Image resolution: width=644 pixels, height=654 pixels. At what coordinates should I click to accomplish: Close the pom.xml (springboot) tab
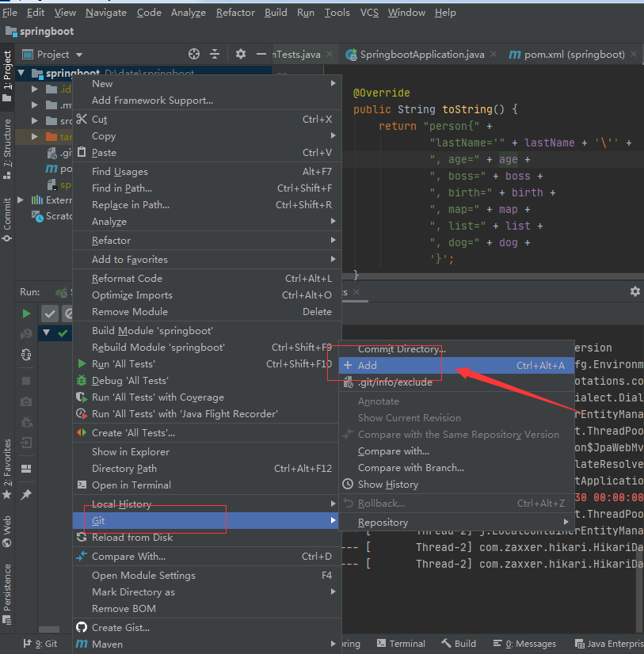click(634, 54)
